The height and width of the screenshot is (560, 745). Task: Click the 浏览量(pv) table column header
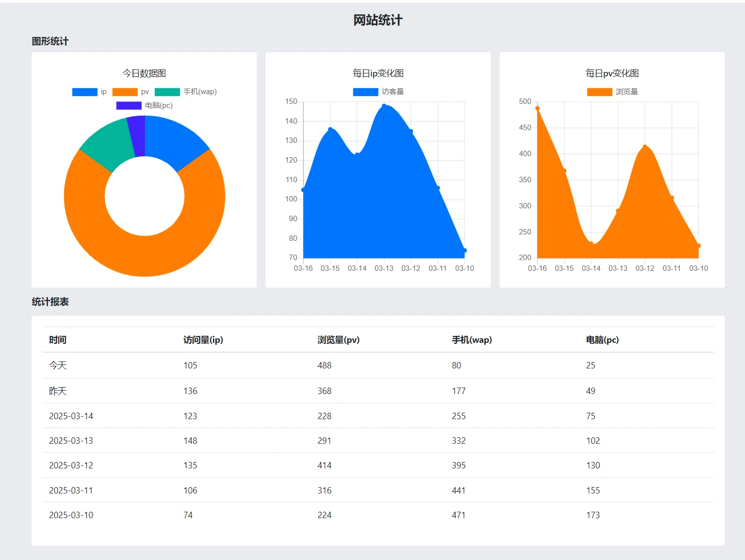tap(339, 340)
